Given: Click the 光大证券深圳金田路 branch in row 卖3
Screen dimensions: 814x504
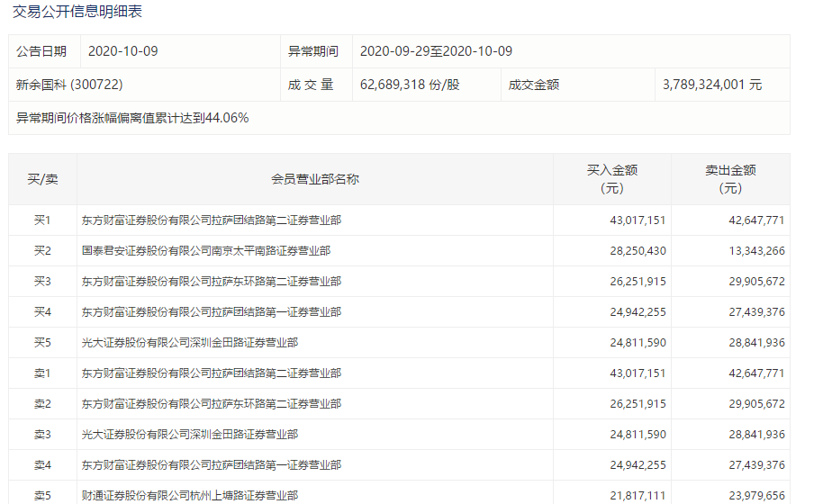Looking at the screenshot, I should pyautogui.click(x=190, y=435).
